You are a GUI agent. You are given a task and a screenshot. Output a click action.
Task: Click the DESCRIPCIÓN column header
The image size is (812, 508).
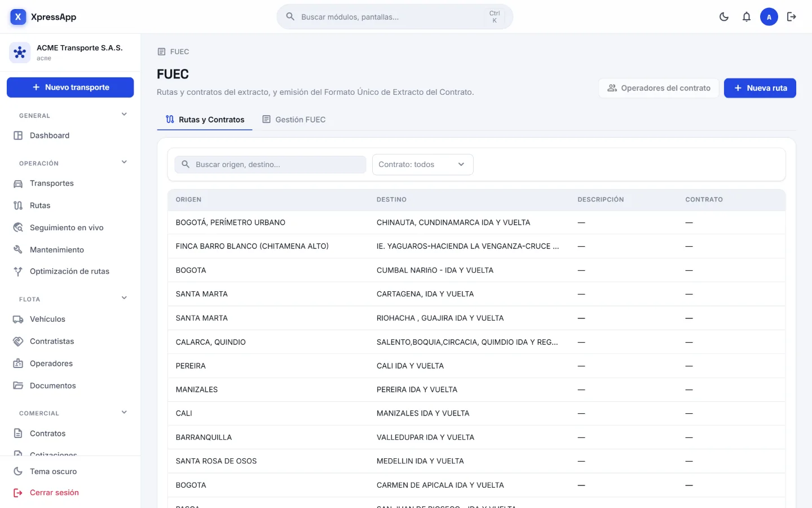[x=601, y=200]
